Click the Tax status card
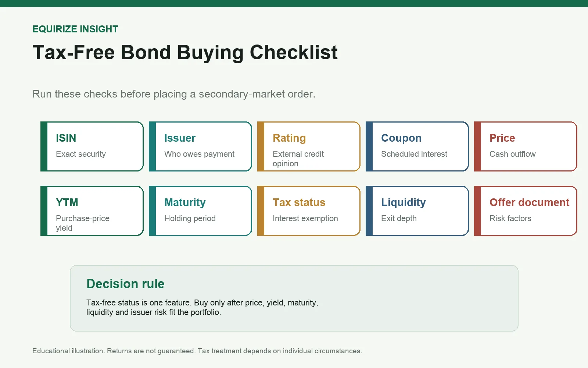588x368 pixels. [309, 211]
